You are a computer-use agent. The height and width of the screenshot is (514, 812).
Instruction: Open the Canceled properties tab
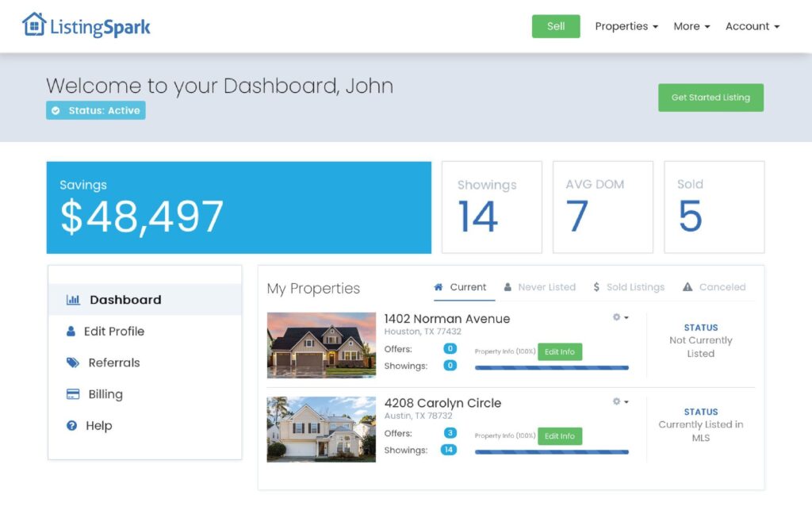[720, 287]
